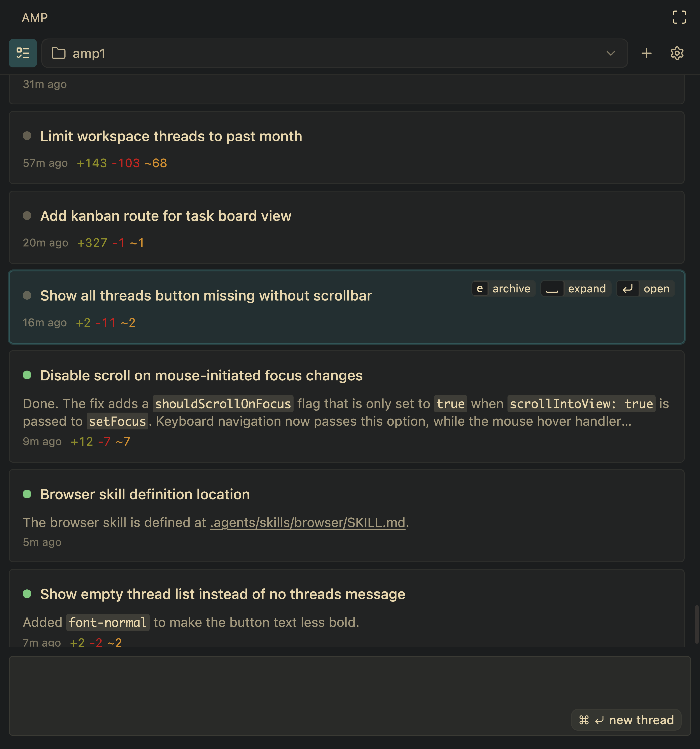Open the SKILL.md file path link
The width and height of the screenshot is (700, 749).
click(307, 522)
